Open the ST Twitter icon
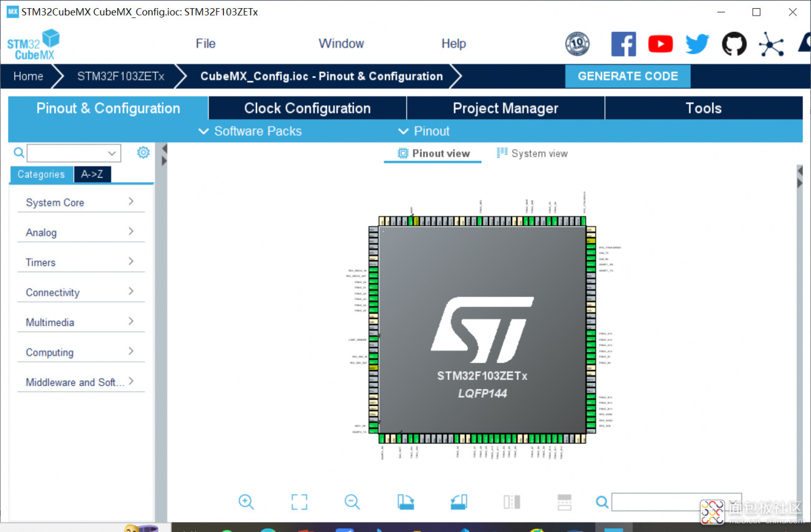 coord(697,44)
